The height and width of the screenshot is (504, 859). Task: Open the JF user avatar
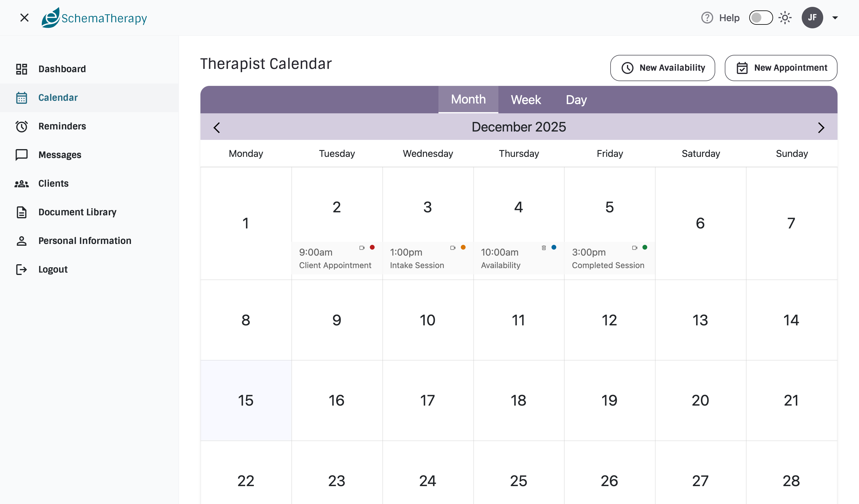[x=812, y=18]
